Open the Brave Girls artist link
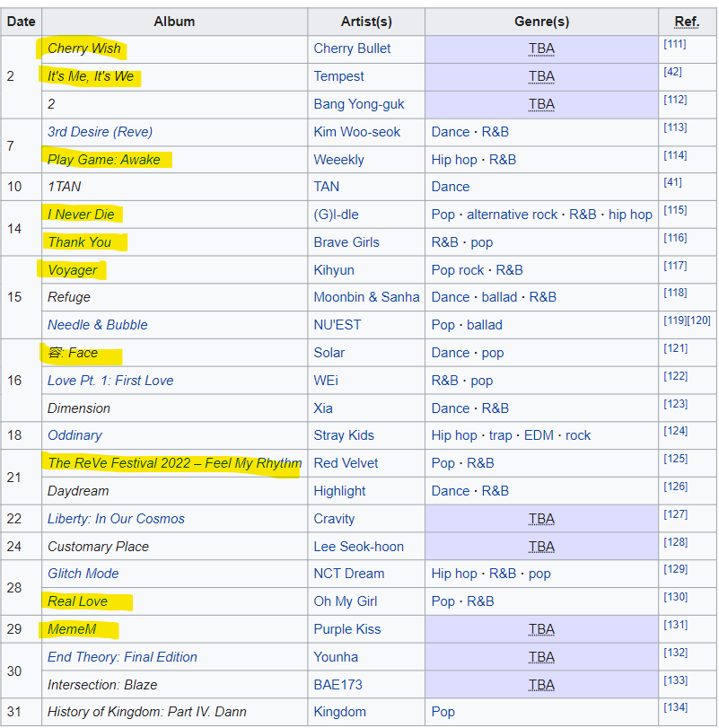719x728 pixels. (346, 243)
